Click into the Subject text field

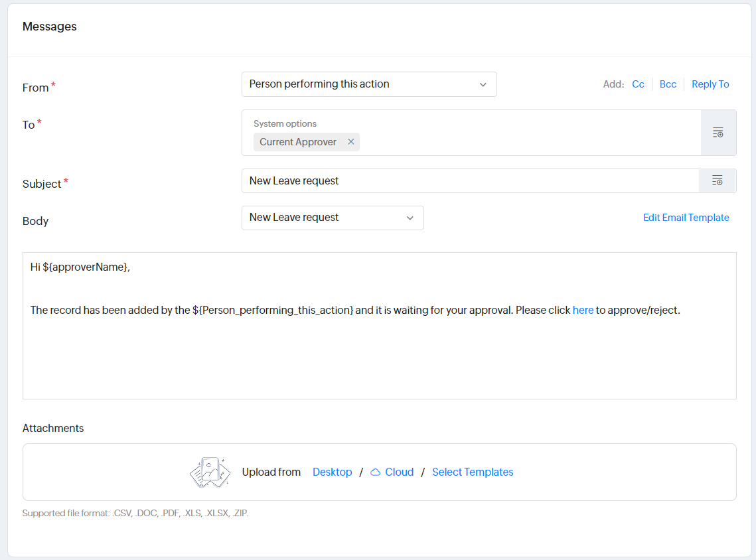click(465, 180)
